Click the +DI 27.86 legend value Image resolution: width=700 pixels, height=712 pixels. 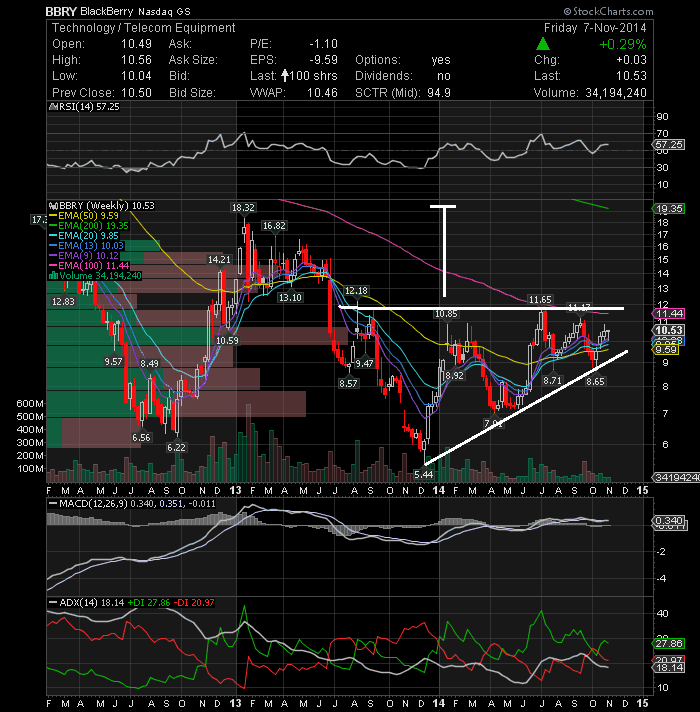(148, 603)
